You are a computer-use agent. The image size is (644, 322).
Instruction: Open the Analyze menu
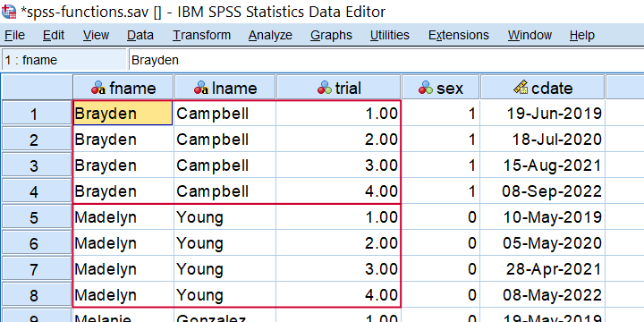(x=270, y=35)
